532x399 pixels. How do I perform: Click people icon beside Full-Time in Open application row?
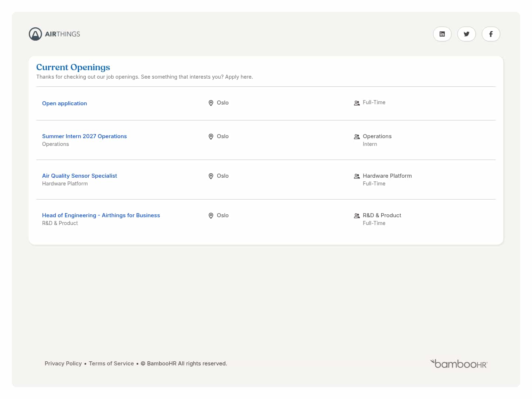point(357,103)
